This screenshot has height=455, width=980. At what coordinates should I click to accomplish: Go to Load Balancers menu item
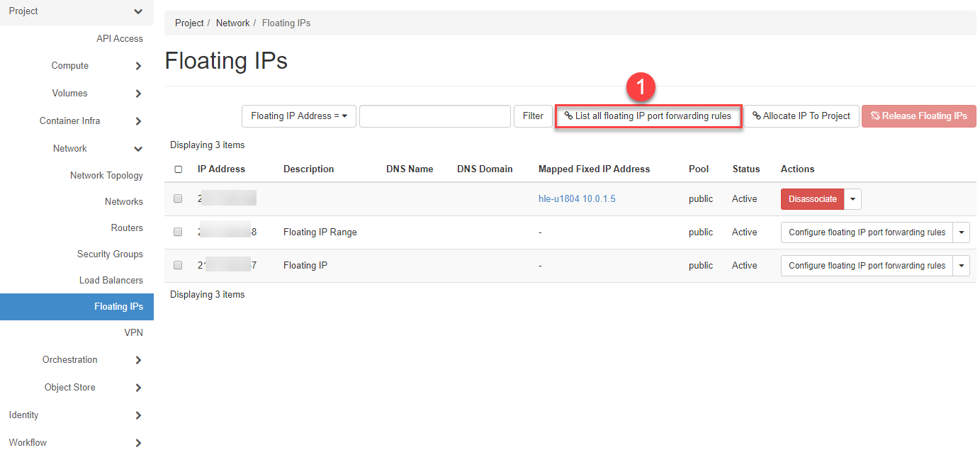click(111, 281)
